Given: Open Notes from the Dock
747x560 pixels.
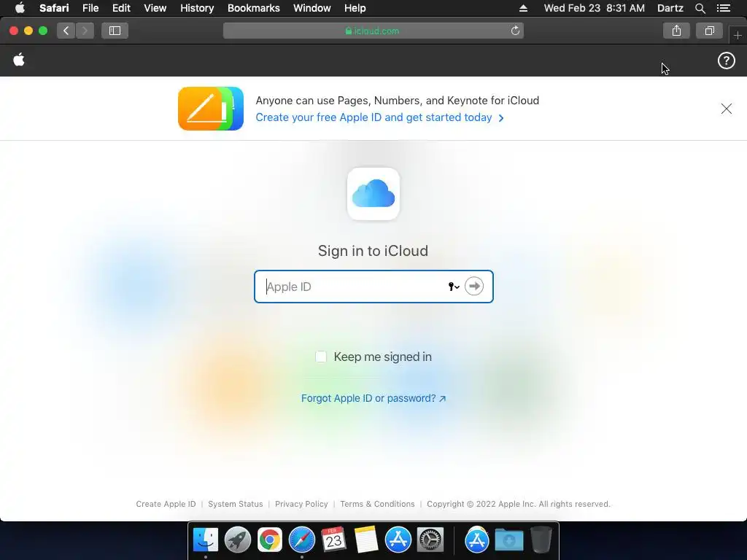Looking at the screenshot, I should tap(366, 540).
